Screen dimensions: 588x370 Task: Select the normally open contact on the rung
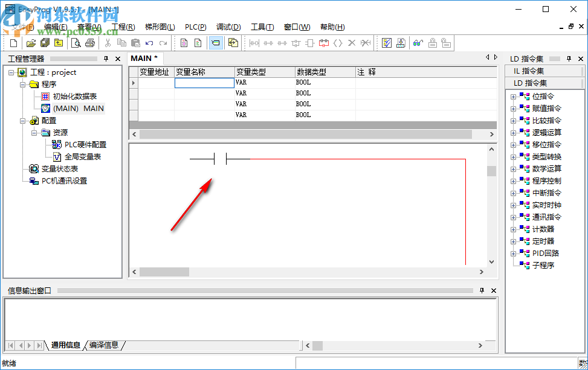[220, 159]
